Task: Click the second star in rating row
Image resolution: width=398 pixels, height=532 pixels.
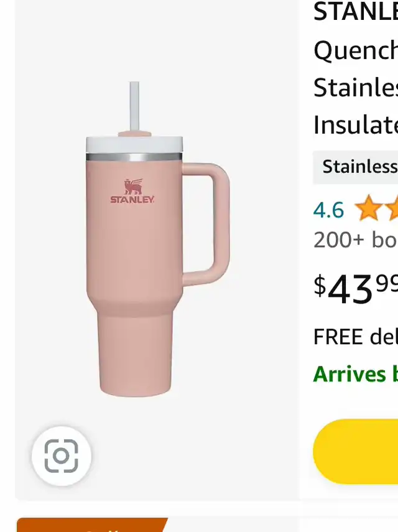Action: 392,208
